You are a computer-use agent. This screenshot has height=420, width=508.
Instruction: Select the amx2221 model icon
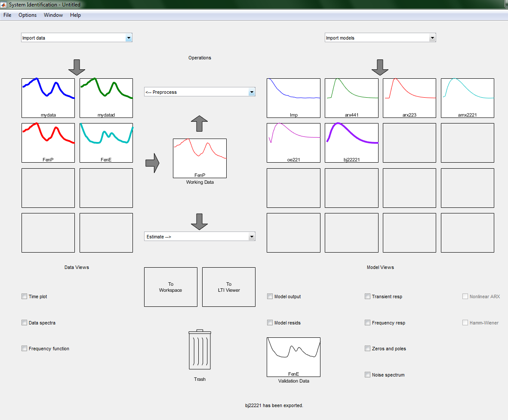pyautogui.click(x=467, y=98)
